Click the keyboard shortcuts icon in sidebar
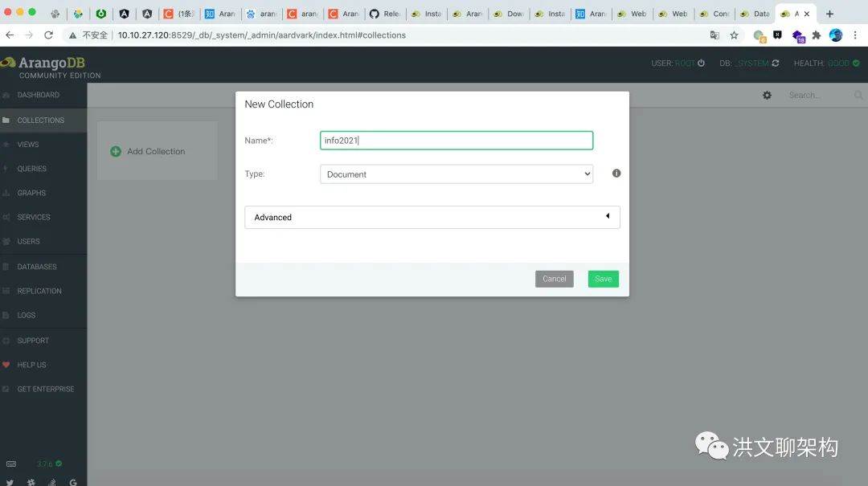 click(x=11, y=464)
